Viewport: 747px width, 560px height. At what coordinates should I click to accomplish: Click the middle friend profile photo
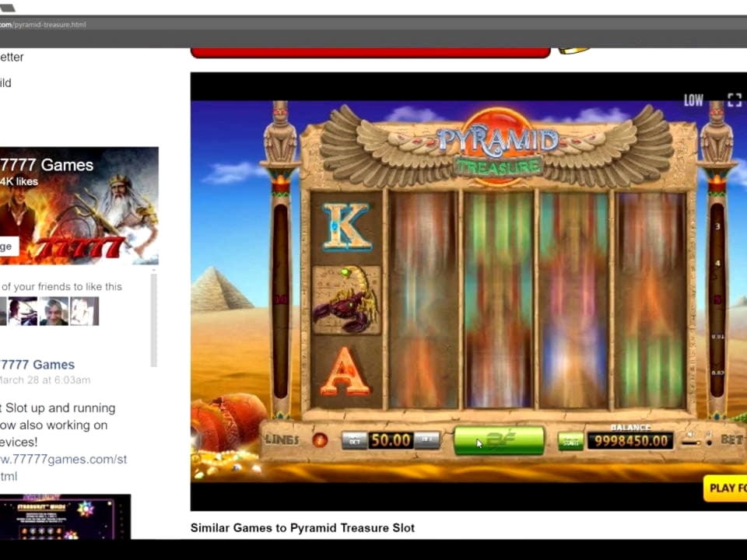(54, 311)
